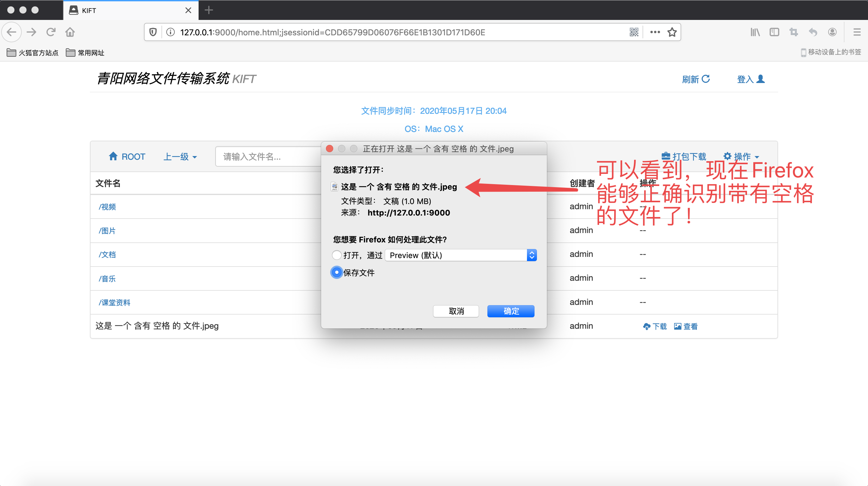
Task: Bookmark page with the star icon
Action: tap(672, 32)
